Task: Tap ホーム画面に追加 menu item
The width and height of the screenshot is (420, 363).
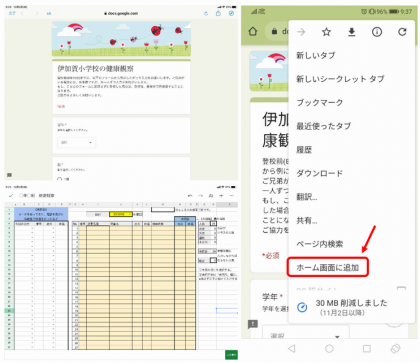Action: 328,267
